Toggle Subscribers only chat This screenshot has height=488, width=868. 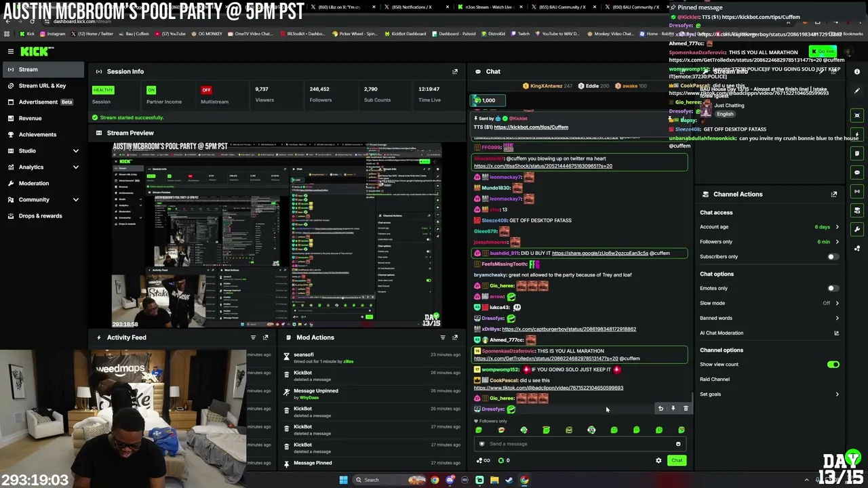point(832,257)
